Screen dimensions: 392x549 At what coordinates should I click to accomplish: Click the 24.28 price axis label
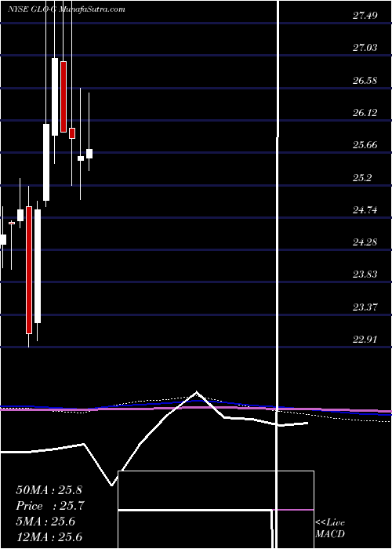point(365,242)
